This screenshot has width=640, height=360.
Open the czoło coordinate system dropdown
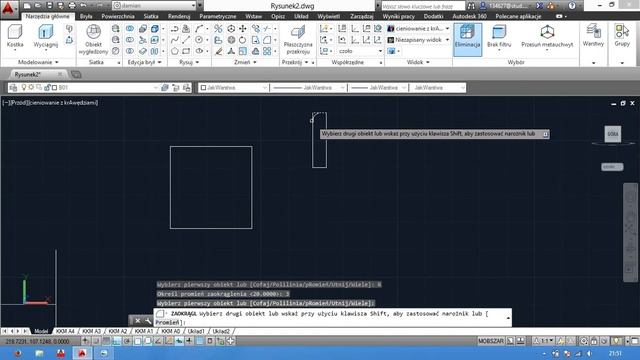[x=360, y=51]
